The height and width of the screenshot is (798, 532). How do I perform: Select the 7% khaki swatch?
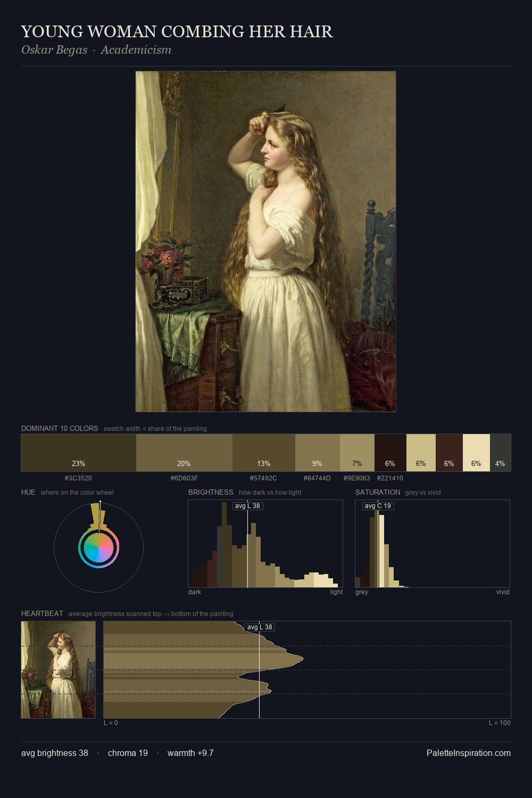[357, 453]
